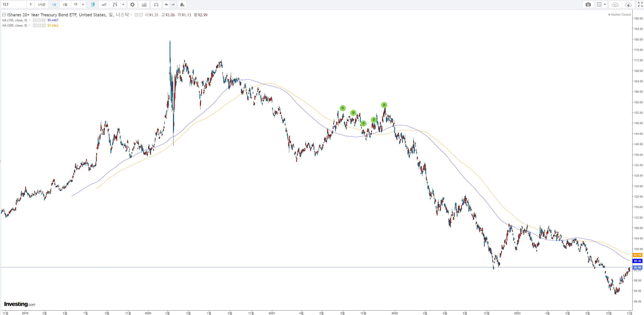The width and height of the screenshot is (644, 315).
Task: Open the layout square dropdown arrow
Action: coord(605,4)
